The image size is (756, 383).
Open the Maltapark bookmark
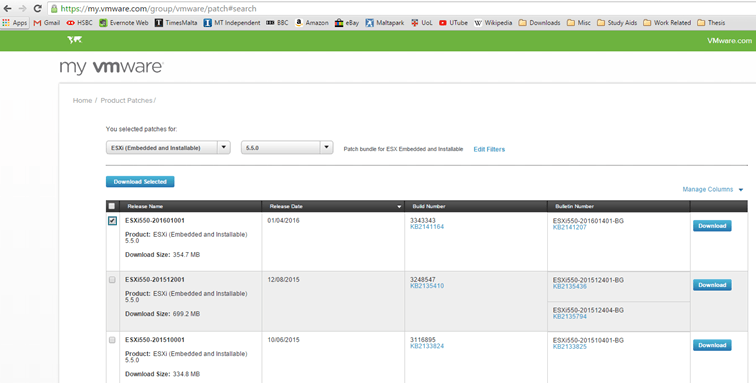click(385, 23)
